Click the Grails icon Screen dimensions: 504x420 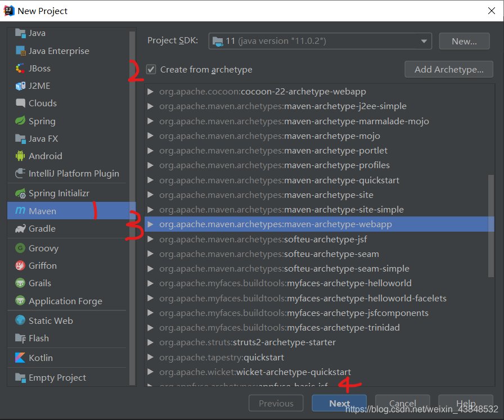point(20,283)
